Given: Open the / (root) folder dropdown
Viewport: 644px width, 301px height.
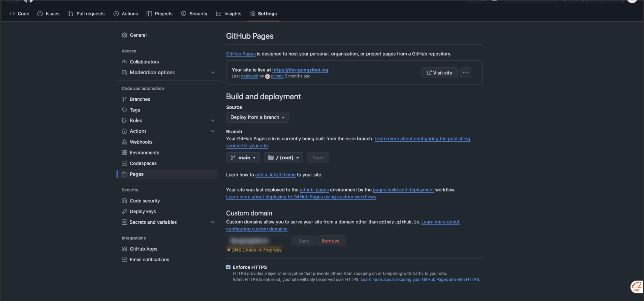Looking at the screenshot, I should [x=283, y=158].
